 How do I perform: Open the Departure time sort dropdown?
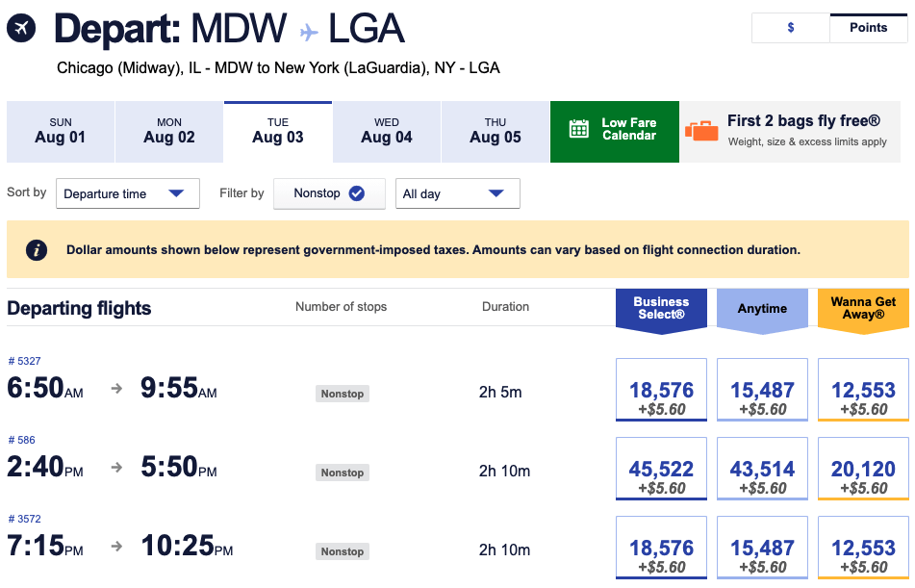coord(128,193)
